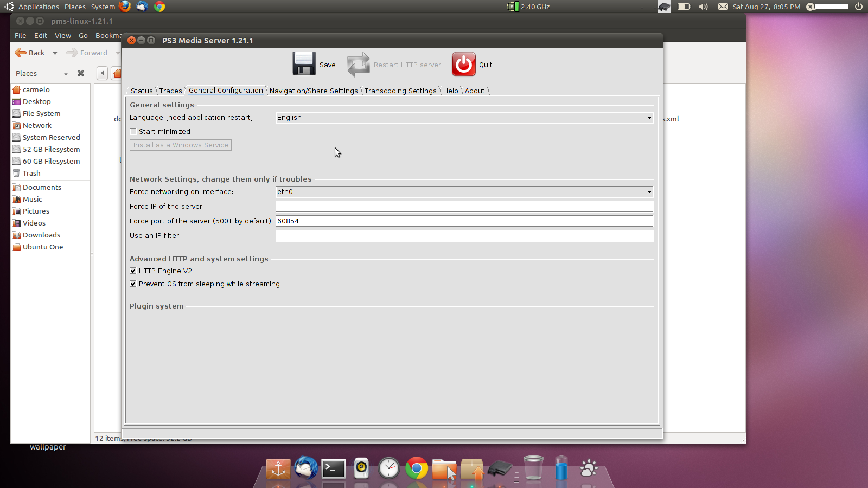
Task: Open the volume speaker icon
Action: [x=704, y=7]
